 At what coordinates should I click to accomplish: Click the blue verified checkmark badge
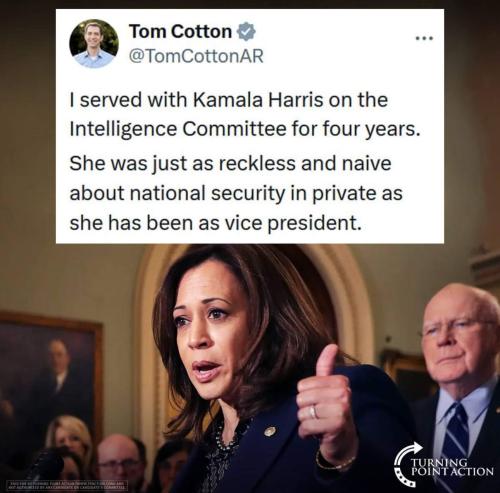point(246,32)
